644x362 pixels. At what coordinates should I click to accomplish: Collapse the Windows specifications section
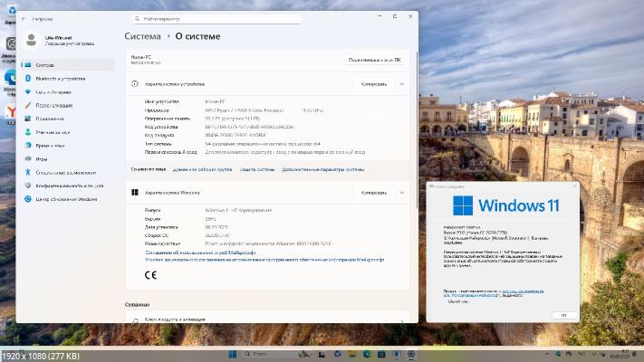click(401, 193)
